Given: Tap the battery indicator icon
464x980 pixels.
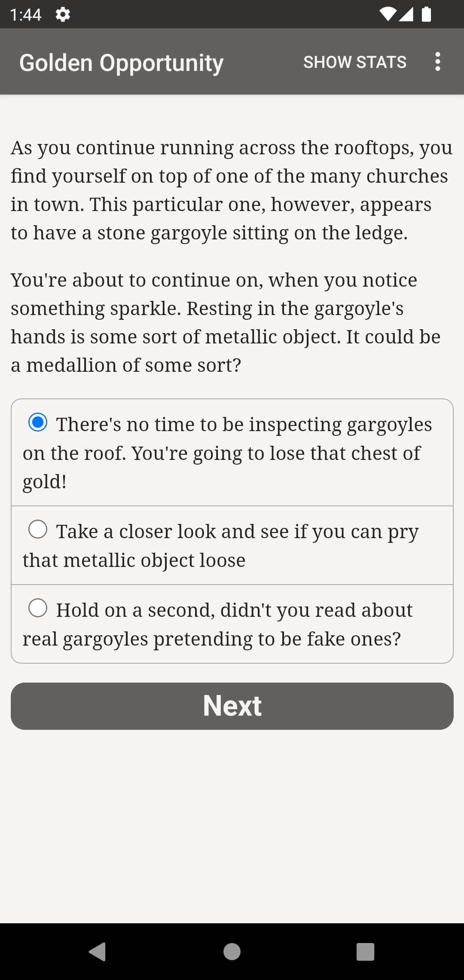Looking at the screenshot, I should coord(426,15).
